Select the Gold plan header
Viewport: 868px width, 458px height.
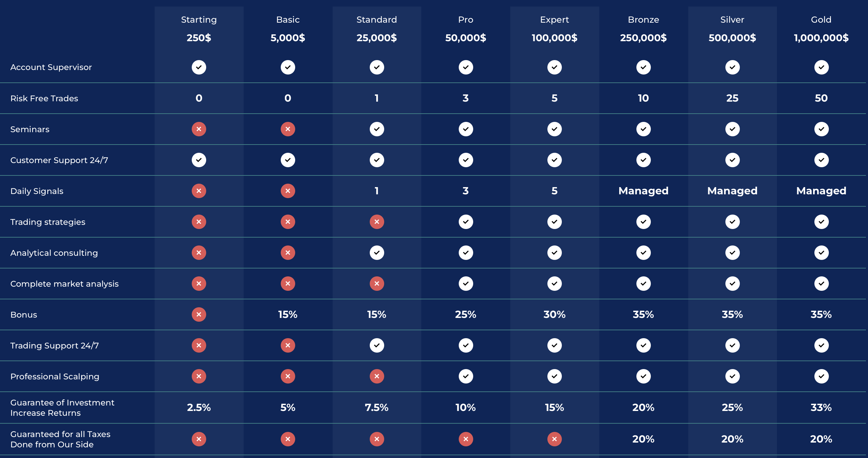point(821,20)
